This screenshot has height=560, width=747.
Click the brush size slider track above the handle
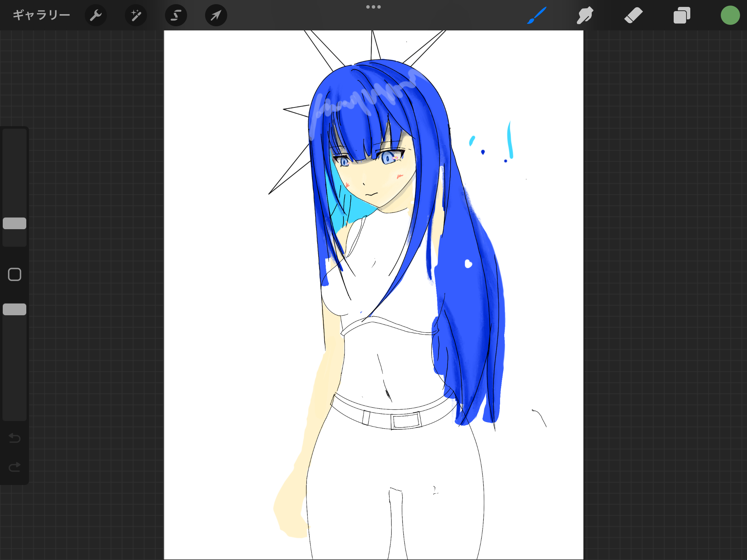click(x=15, y=173)
